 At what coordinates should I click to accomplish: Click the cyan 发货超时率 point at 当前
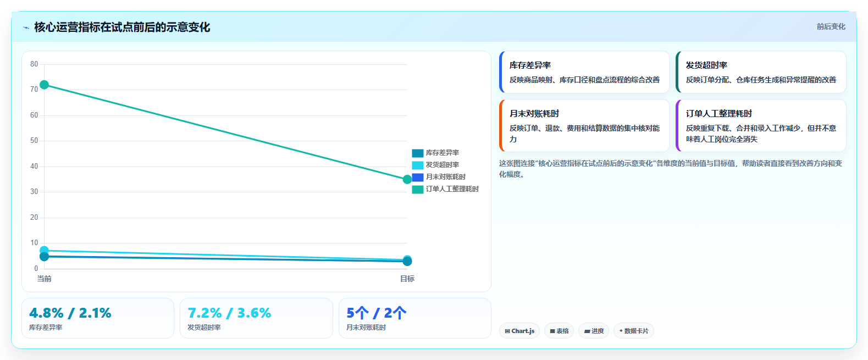[x=44, y=251]
